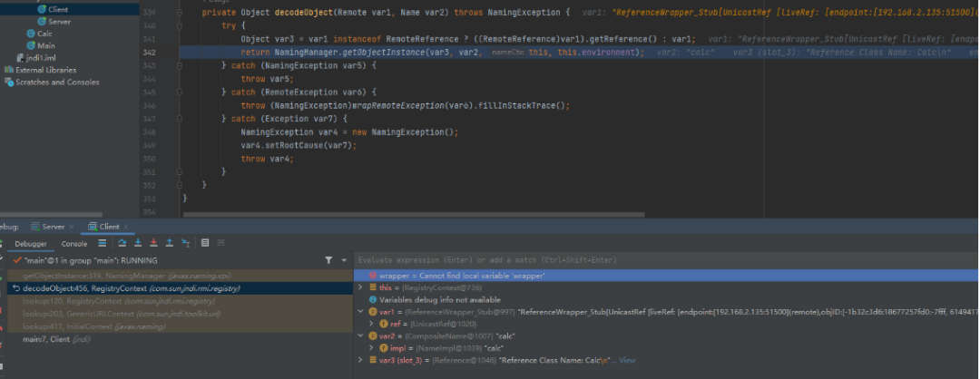980x379 pixels.
Task: Select Server in the project tree
Action: pos(59,21)
